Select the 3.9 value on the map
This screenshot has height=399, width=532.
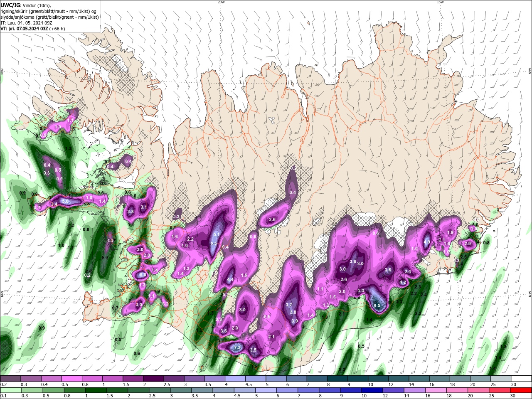[x=295, y=321]
